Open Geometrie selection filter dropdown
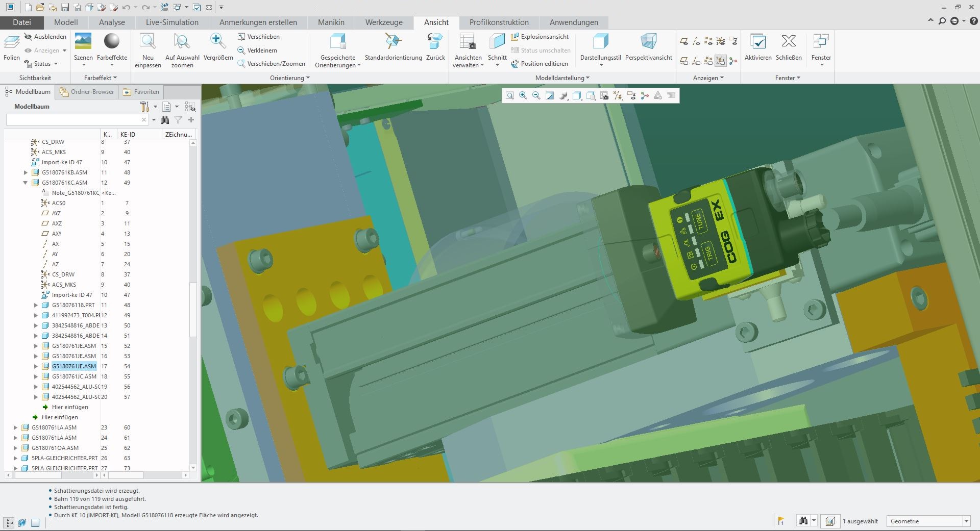980x531 pixels. [966, 521]
